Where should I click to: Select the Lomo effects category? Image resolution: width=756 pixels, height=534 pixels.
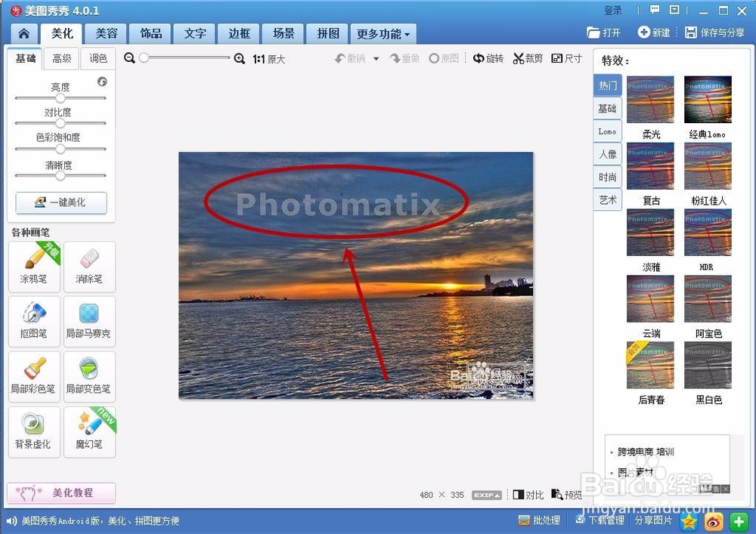coord(608,131)
